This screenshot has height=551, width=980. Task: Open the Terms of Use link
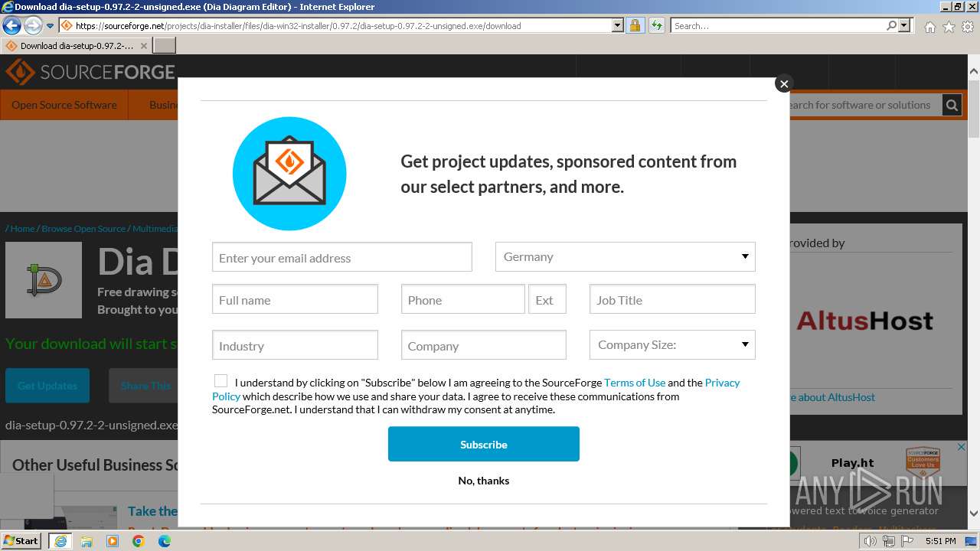point(635,383)
